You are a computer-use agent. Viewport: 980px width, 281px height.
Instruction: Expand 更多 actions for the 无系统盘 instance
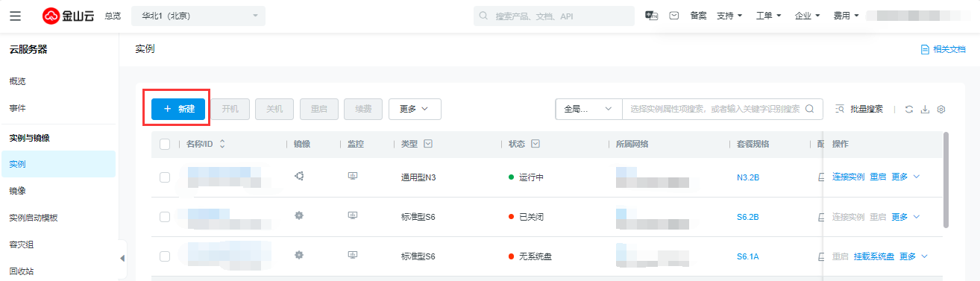tap(914, 256)
